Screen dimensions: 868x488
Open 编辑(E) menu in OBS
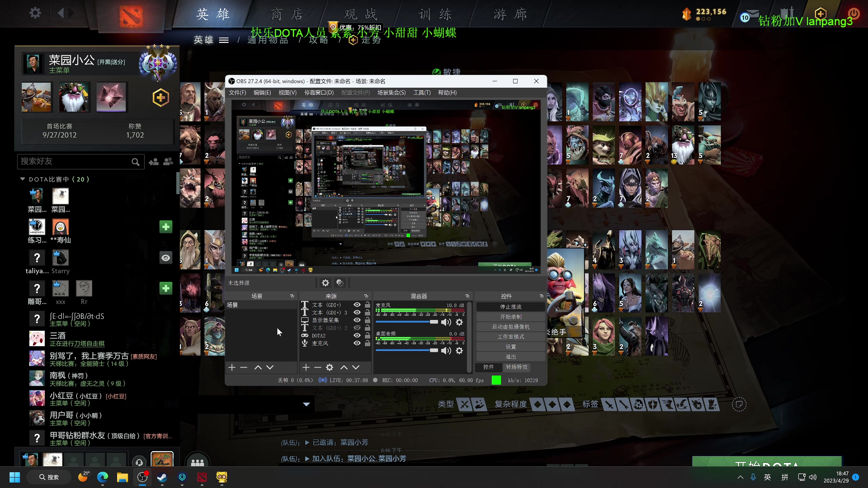262,93
